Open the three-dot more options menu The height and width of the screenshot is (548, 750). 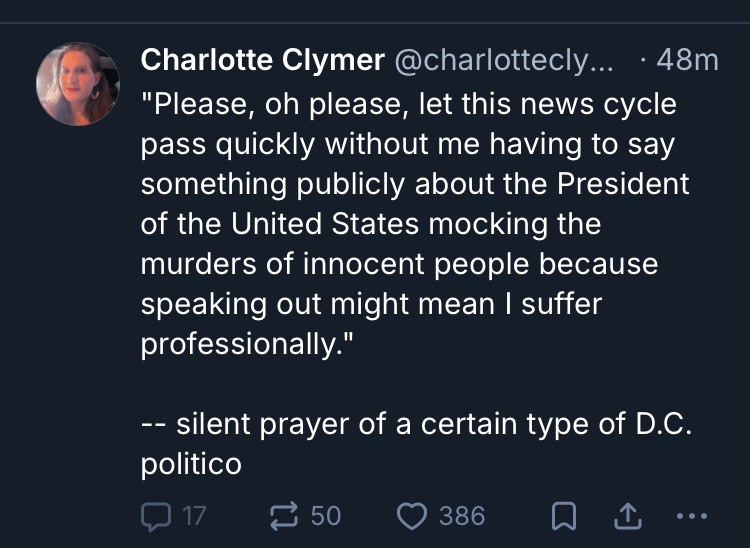(x=691, y=516)
